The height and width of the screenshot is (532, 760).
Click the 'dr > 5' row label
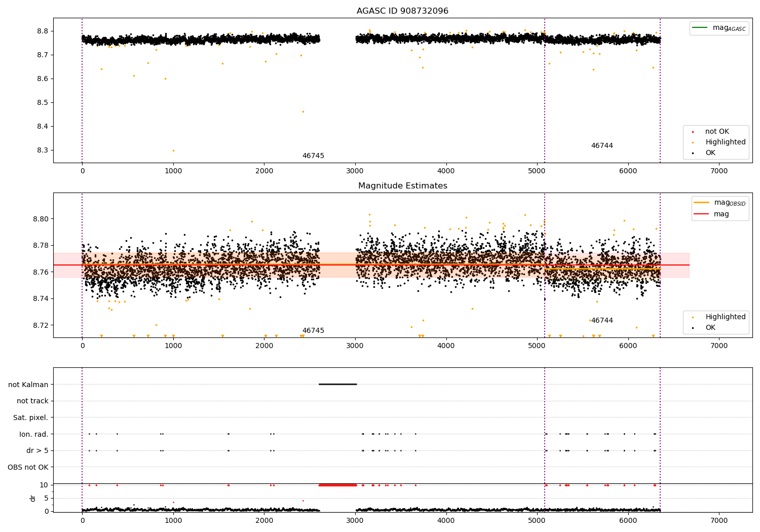point(37,451)
